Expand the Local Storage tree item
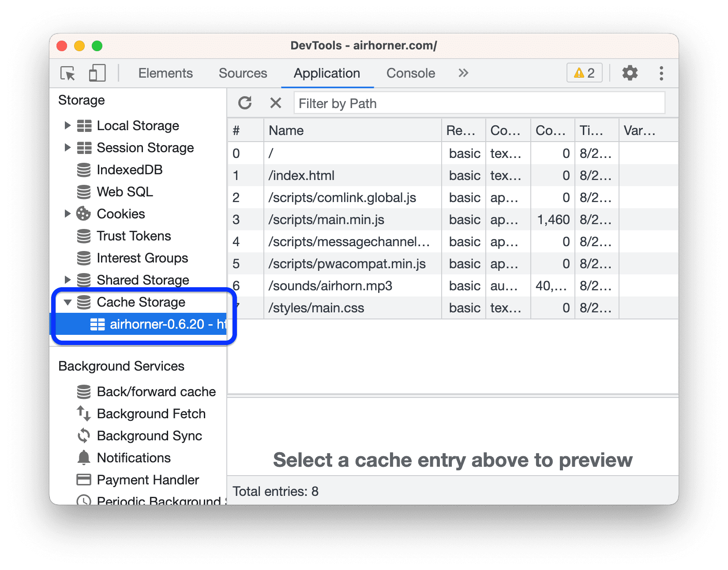 (68, 126)
